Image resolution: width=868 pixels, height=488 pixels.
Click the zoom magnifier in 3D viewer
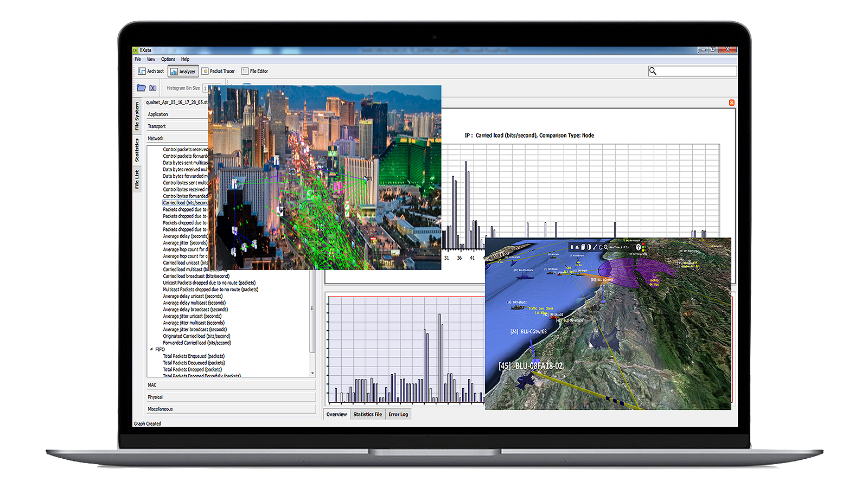606,247
